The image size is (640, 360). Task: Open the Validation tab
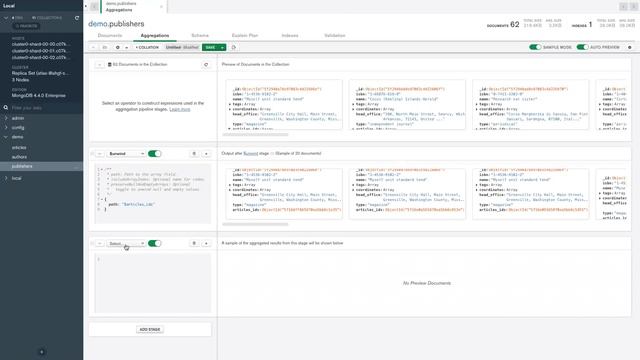[x=335, y=36]
